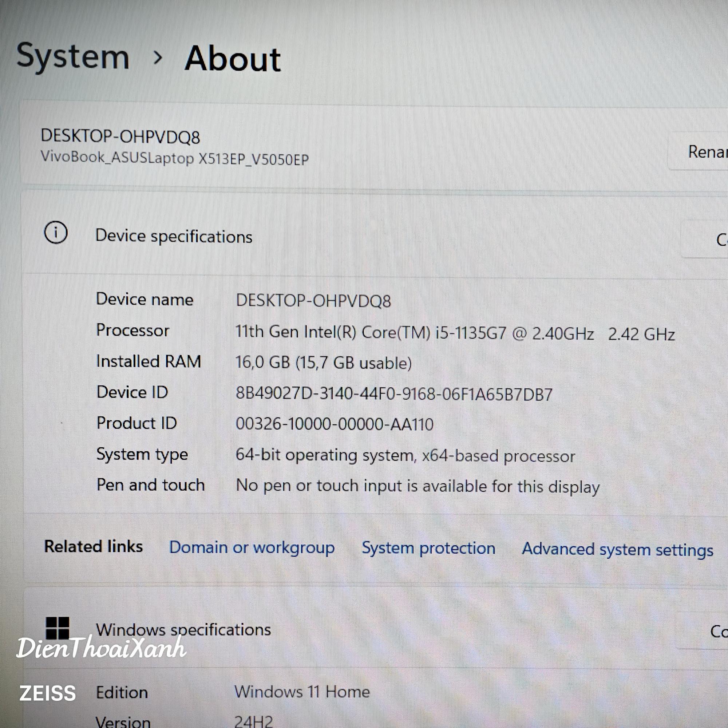Open the Domain or workgroup link
The image size is (728, 728).
[252, 548]
